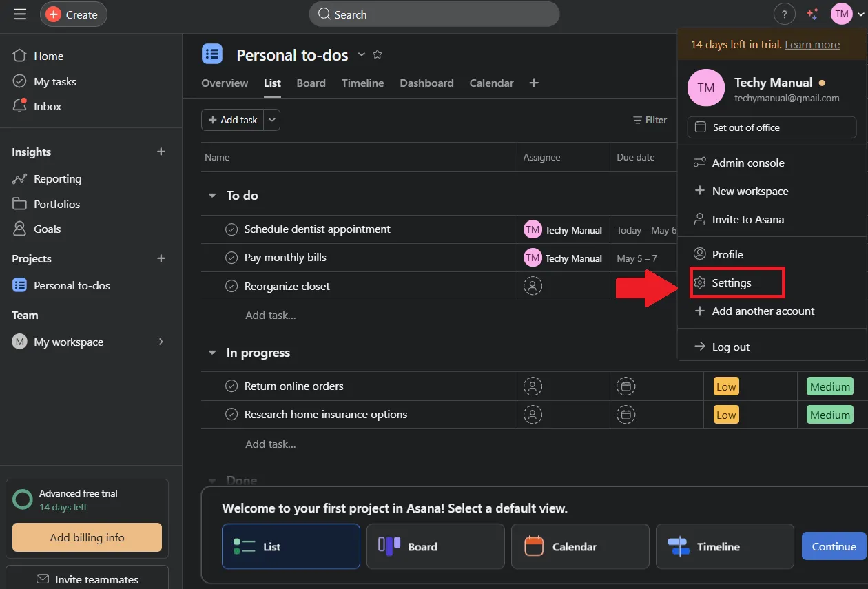Click the Invite teammates button
The image size is (868, 589).
coord(87,579)
